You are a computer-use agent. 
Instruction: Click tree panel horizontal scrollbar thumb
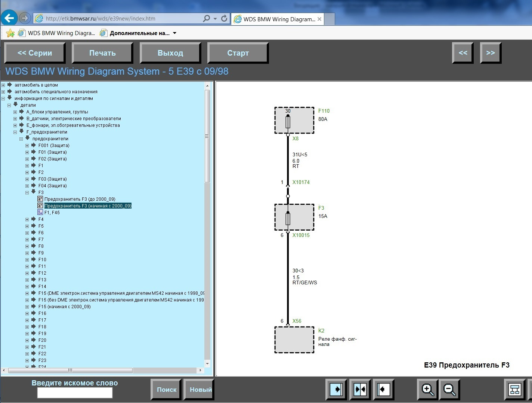(70, 371)
